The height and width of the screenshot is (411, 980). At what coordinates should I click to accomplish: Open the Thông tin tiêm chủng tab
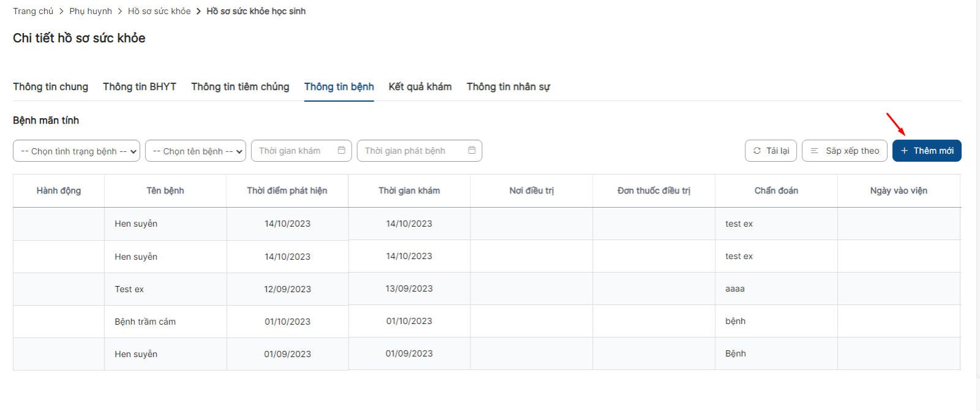(240, 87)
